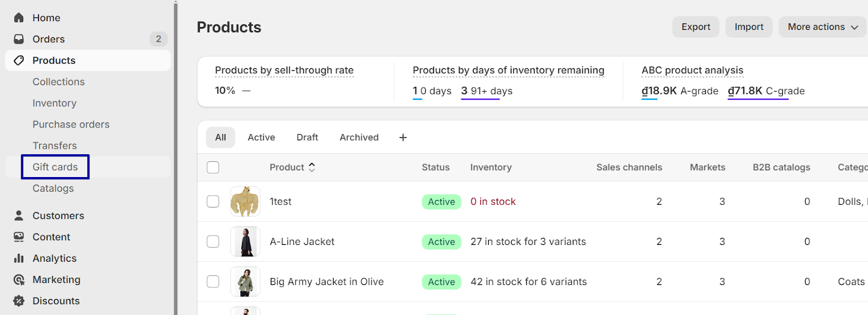Tick the Big Army Jacket in Olive checkbox
Screen dimensions: 868x315
pyautogui.click(x=213, y=282)
